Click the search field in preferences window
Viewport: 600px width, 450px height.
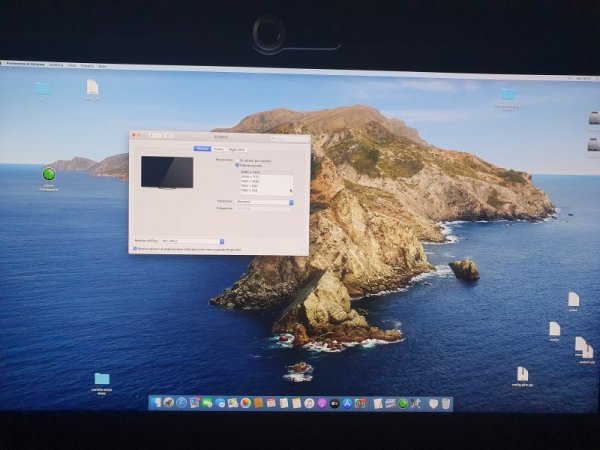click(x=288, y=139)
